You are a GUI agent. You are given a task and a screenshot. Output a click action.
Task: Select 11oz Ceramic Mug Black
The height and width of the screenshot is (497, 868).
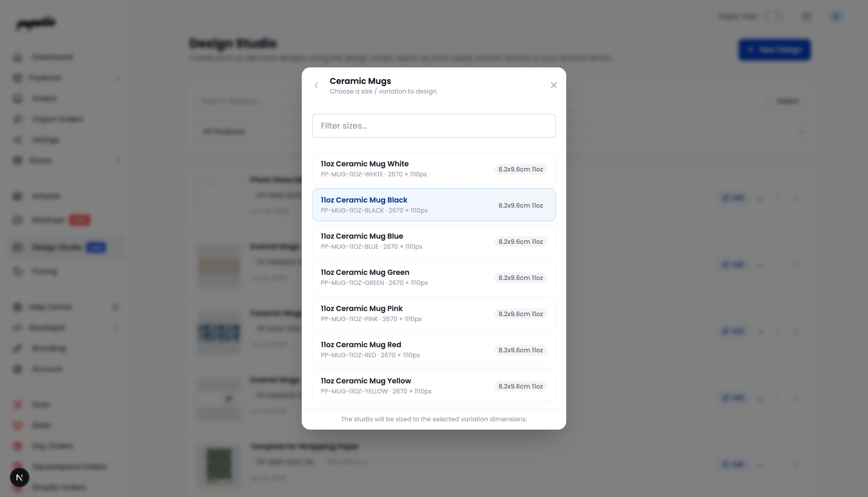click(434, 205)
